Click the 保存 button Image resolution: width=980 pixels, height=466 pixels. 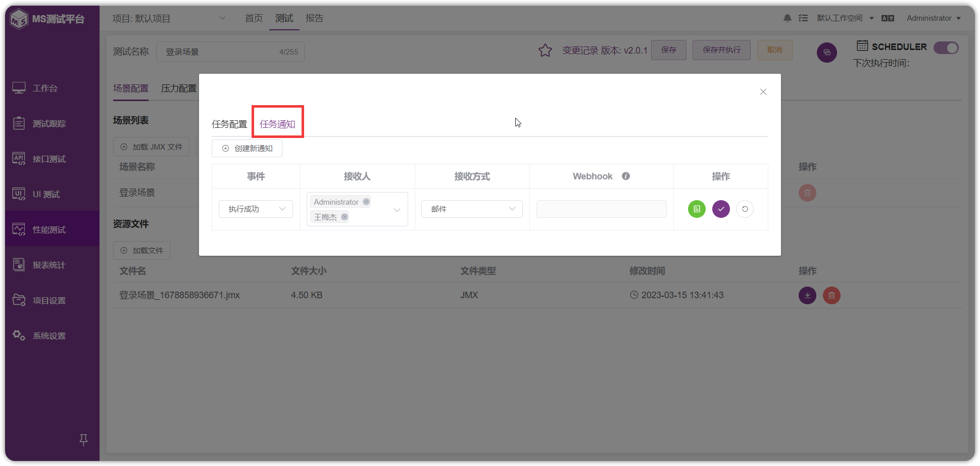[669, 50]
